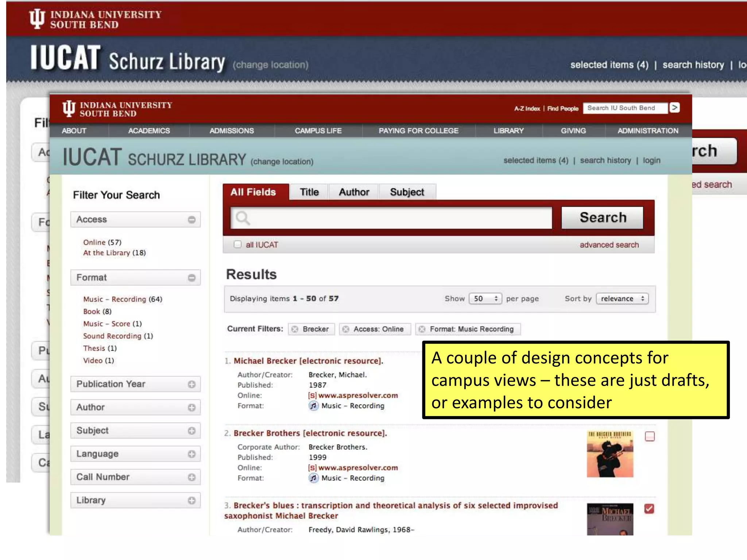747x560 pixels.
Task: Click the IU trident logo in front window
Action: (x=69, y=109)
